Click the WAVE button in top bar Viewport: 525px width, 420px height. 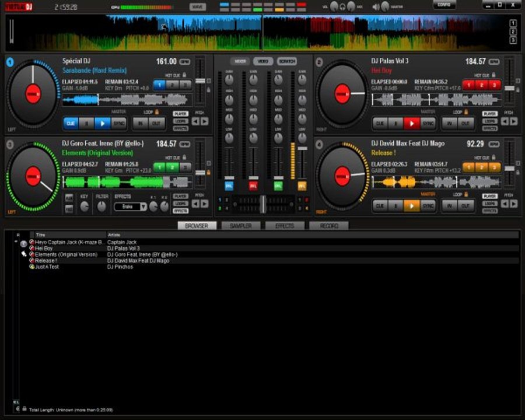coord(198,6)
